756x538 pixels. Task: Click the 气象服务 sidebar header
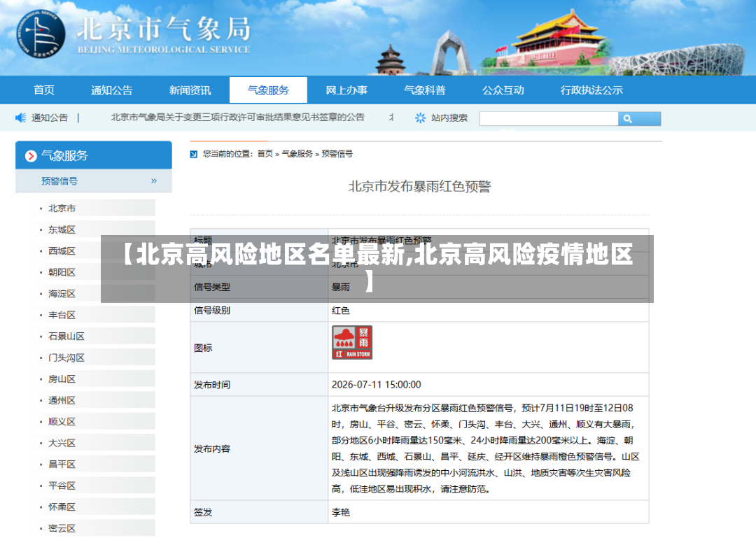click(x=94, y=155)
